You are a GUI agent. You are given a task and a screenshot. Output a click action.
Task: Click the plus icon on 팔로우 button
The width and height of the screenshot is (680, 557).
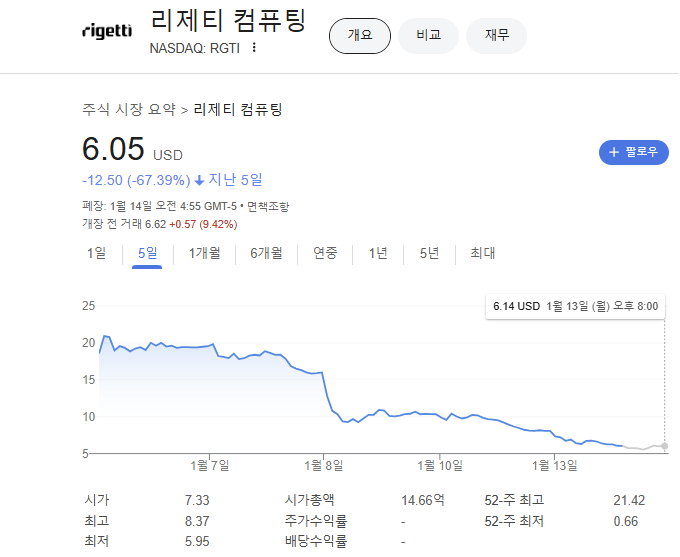pos(614,152)
